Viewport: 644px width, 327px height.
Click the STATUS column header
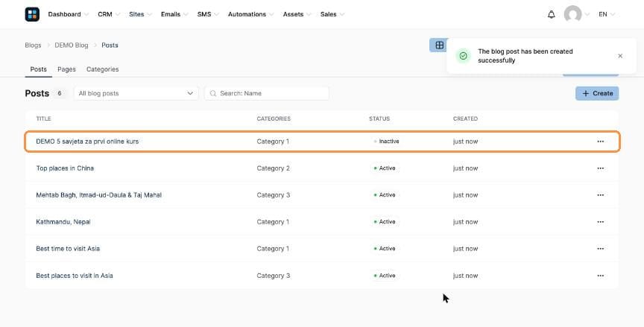(x=379, y=118)
